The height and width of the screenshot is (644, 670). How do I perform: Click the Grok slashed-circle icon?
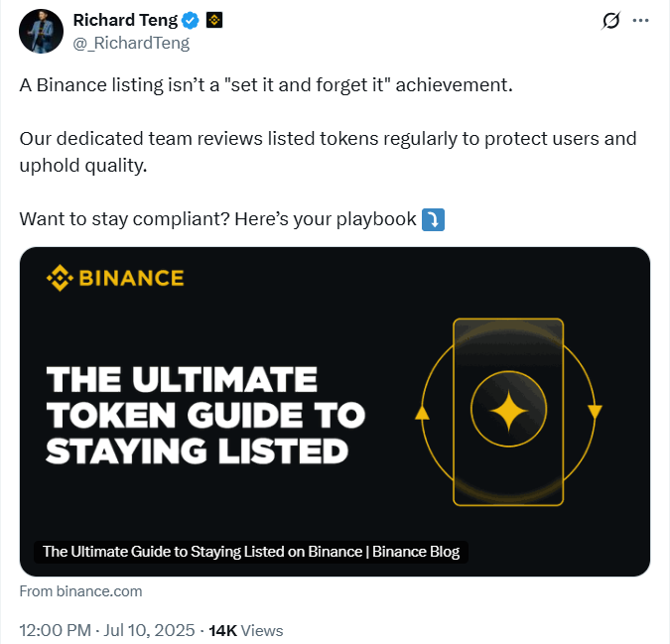click(611, 21)
